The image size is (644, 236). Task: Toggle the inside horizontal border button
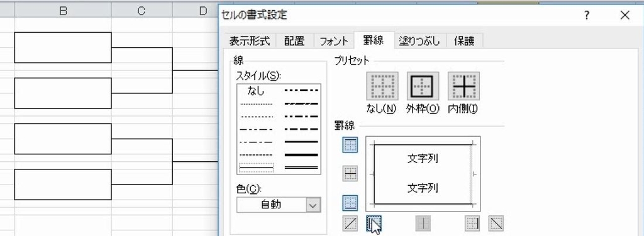[x=350, y=174]
